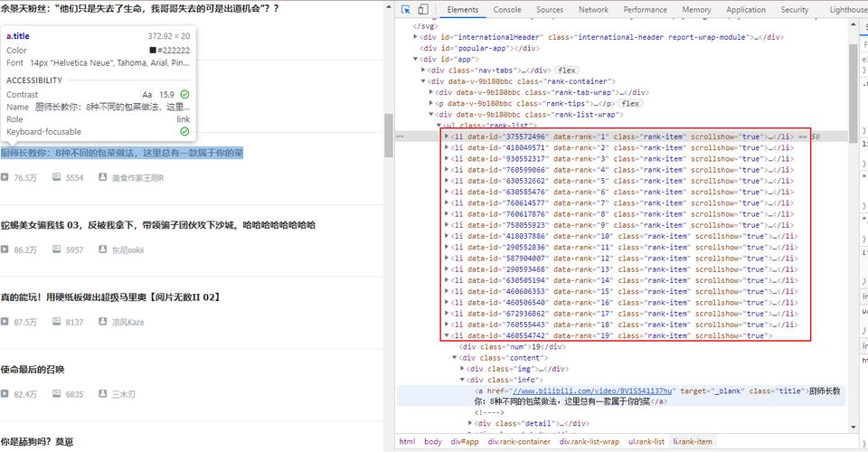Click the danmaku icon beside 5957
Screen dimensions: 868x452
[x=56, y=250]
